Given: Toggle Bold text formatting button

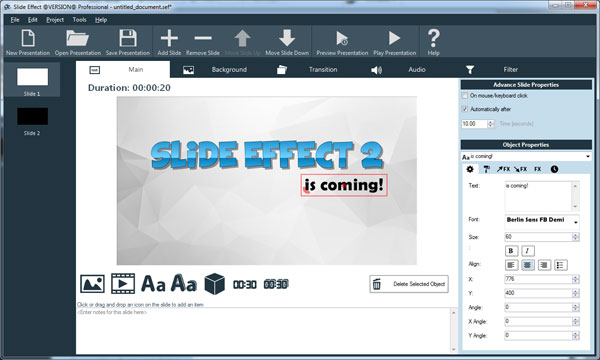Looking at the screenshot, I should click(511, 251).
